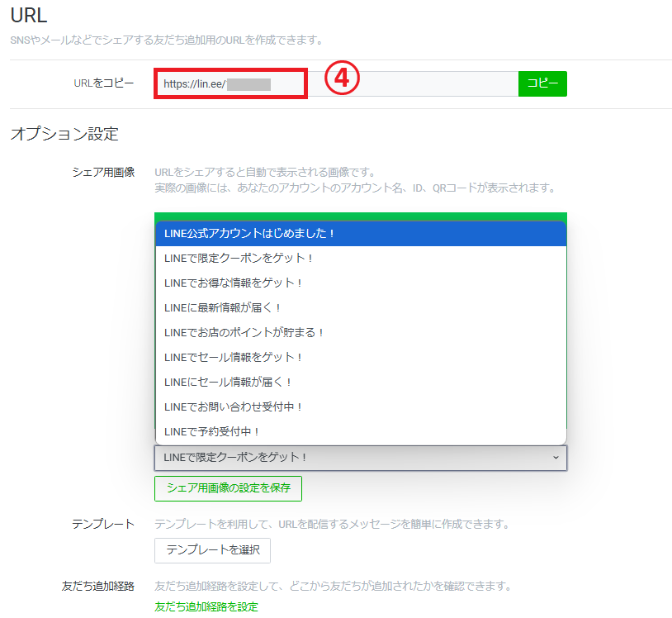Open 友だち追加経路を設定 link

[206, 607]
